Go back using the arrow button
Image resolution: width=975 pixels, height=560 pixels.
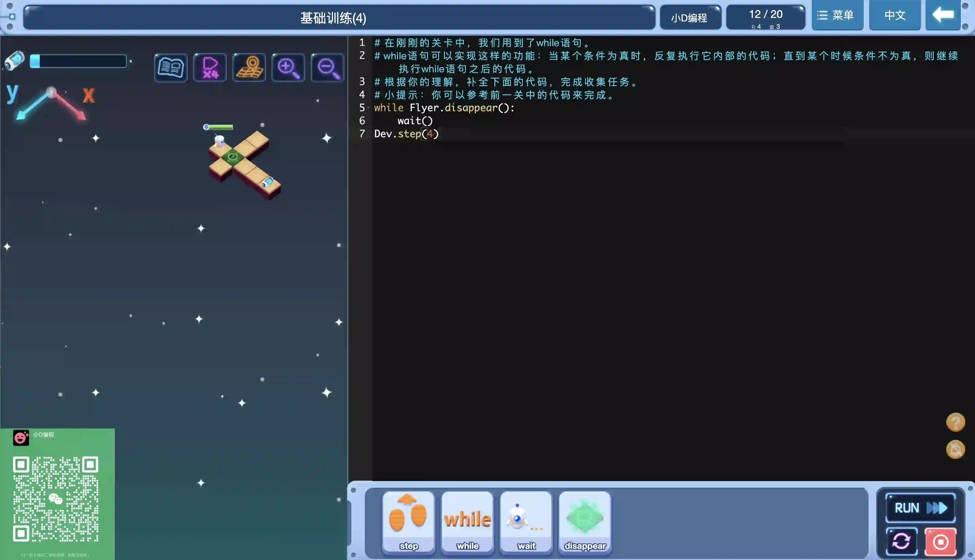[943, 15]
